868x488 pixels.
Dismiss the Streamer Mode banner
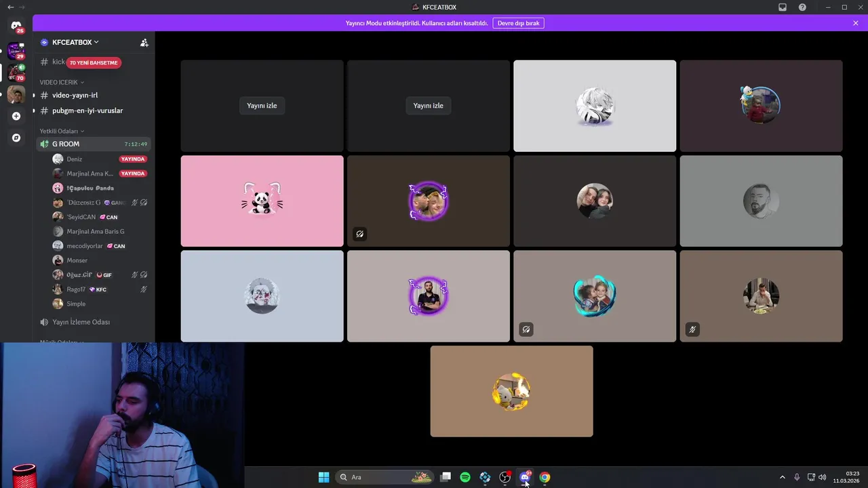856,23
